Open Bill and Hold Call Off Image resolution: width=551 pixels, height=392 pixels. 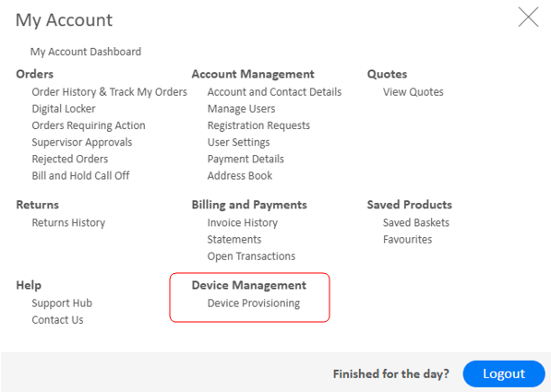(80, 175)
